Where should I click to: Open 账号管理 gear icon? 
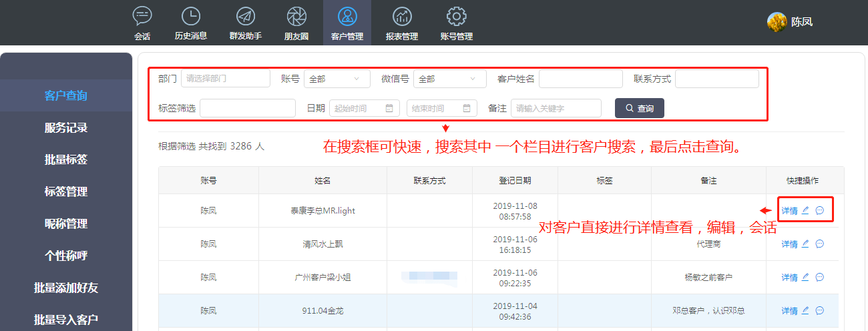[x=456, y=16]
